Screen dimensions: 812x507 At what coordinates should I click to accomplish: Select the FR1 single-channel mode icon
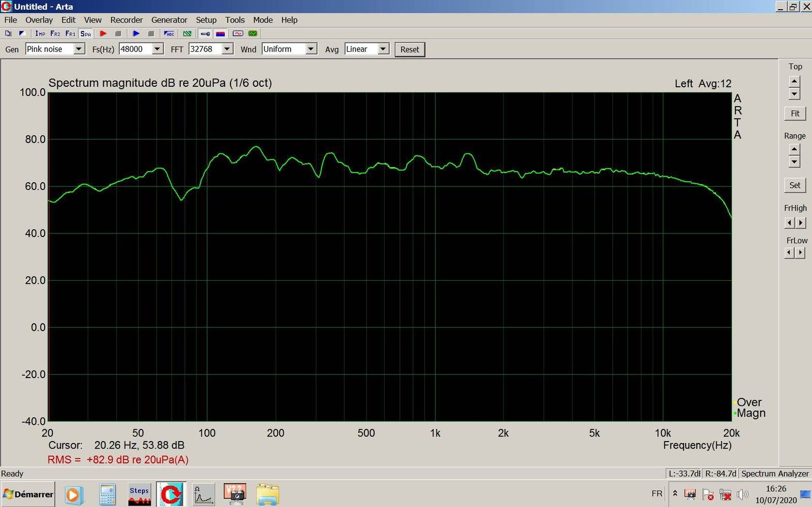71,33
